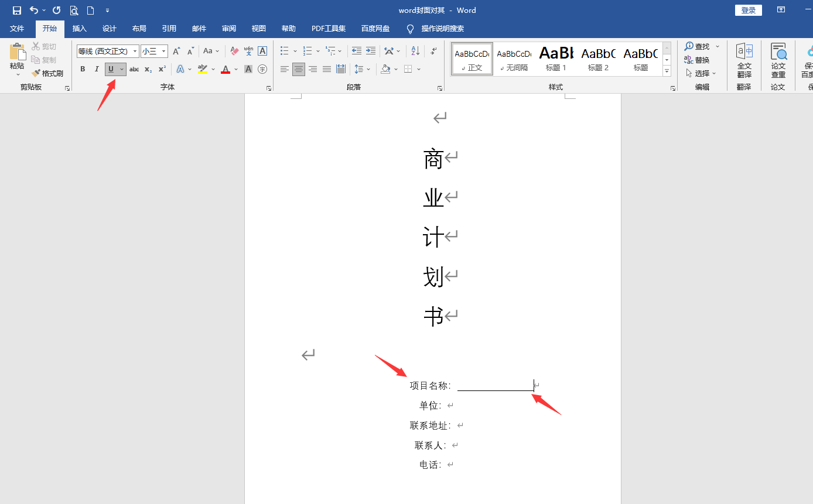Image resolution: width=813 pixels, height=504 pixels.
Task: Open phonetic guide (wén) tool
Action: pyautogui.click(x=248, y=52)
